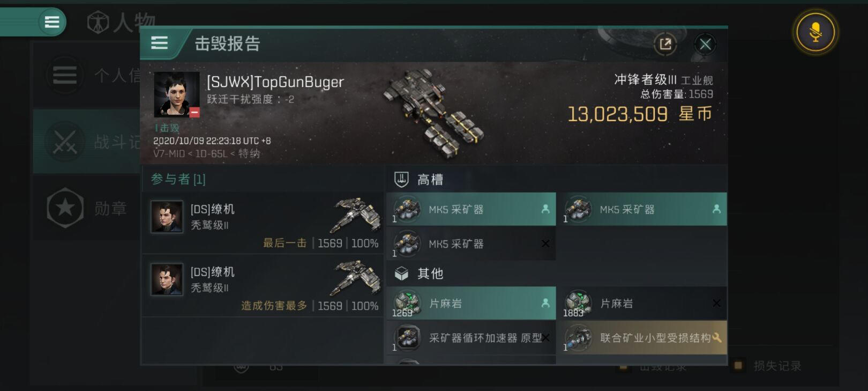Select the destroyed MK5 采矿器 entry
The image size is (868, 391).
click(471, 244)
